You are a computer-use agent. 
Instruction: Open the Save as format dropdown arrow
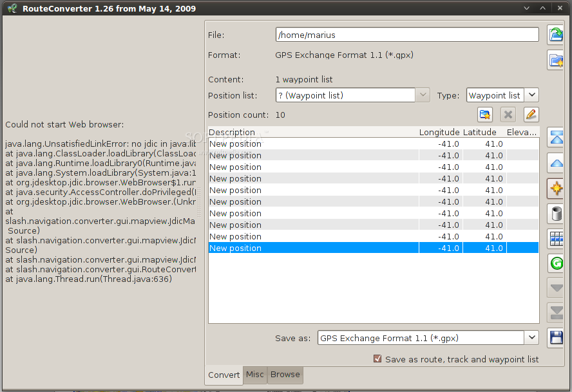point(531,338)
